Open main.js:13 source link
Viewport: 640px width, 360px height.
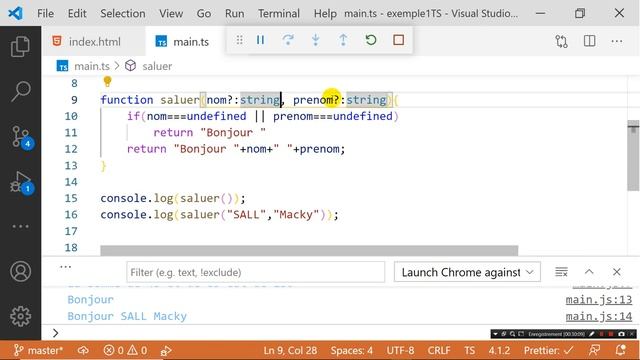click(598, 300)
